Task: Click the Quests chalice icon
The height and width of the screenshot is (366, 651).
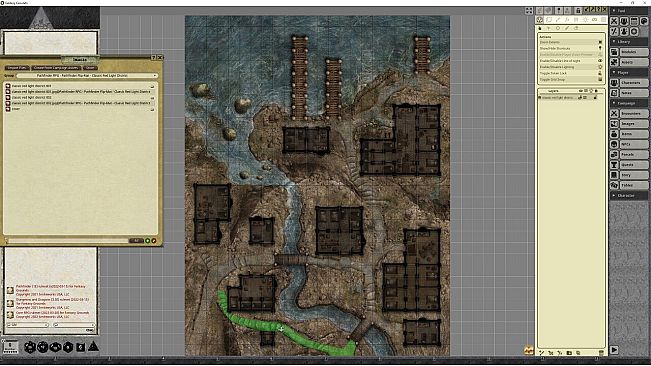Action: point(614,165)
